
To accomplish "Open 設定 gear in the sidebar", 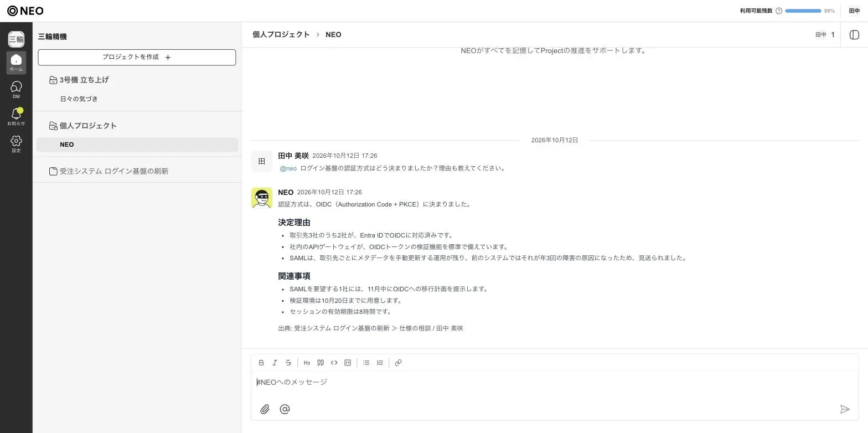I will [x=16, y=144].
